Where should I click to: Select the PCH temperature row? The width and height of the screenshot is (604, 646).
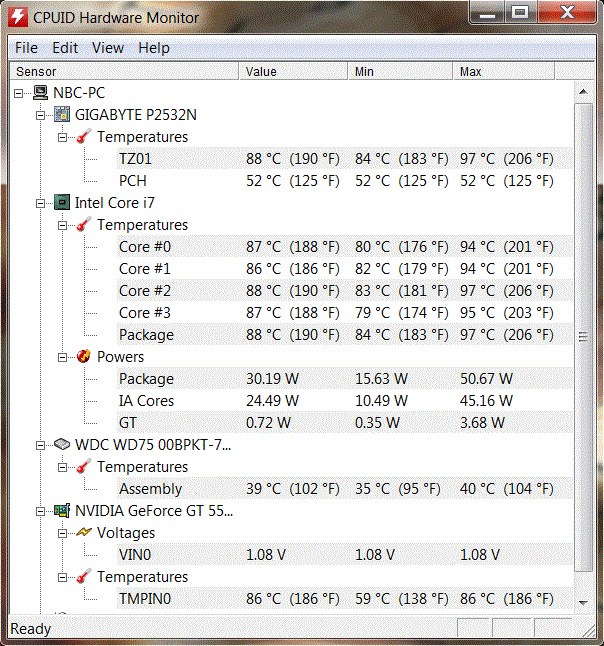pyautogui.click(x=344, y=181)
